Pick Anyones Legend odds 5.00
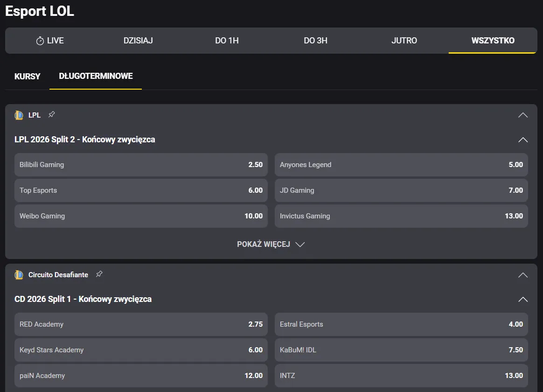The height and width of the screenshot is (392, 543). [x=401, y=165]
